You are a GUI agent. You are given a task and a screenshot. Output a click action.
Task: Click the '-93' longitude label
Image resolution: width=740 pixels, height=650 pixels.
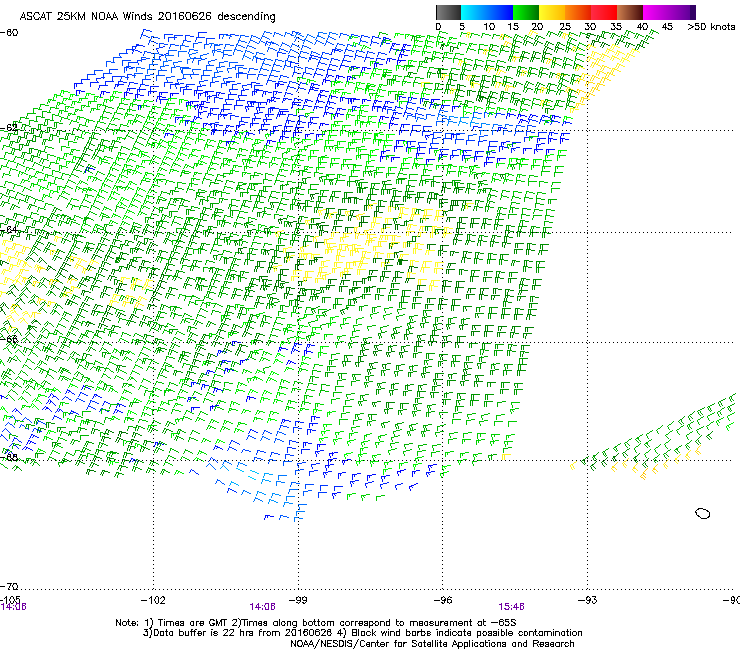click(x=587, y=600)
